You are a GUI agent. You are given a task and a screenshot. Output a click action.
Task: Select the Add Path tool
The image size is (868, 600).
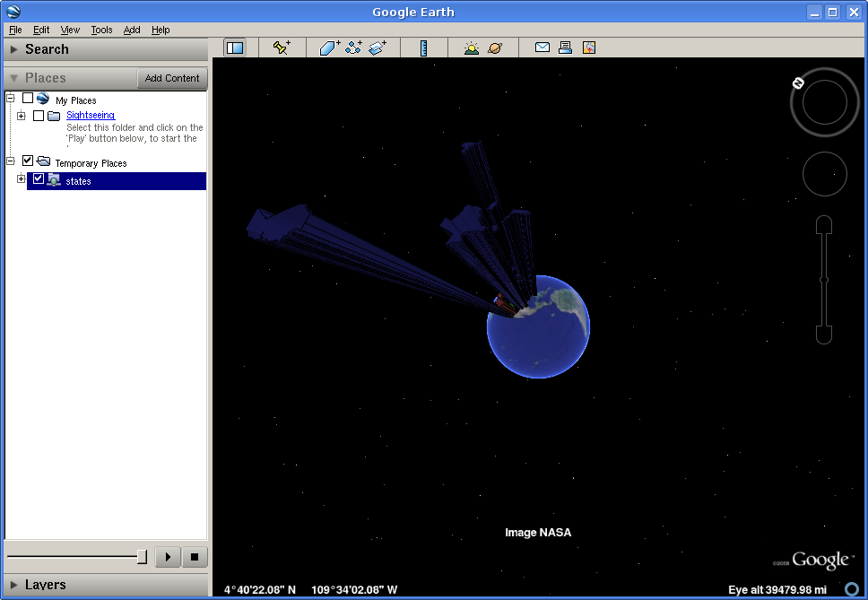coord(353,48)
